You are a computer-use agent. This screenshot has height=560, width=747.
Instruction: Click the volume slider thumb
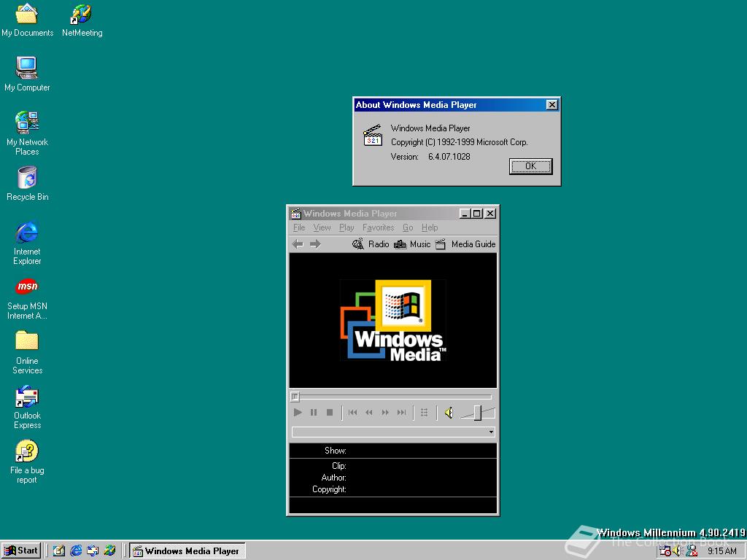(x=477, y=413)
